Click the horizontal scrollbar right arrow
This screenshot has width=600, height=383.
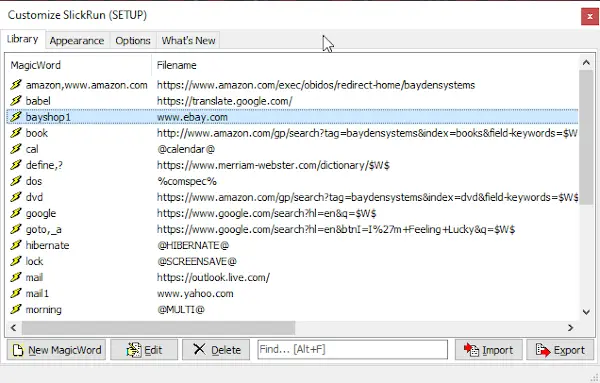[571, 328]
